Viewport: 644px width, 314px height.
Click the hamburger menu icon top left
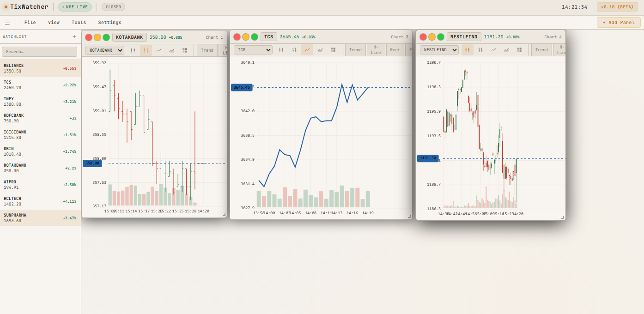point(7,22)
